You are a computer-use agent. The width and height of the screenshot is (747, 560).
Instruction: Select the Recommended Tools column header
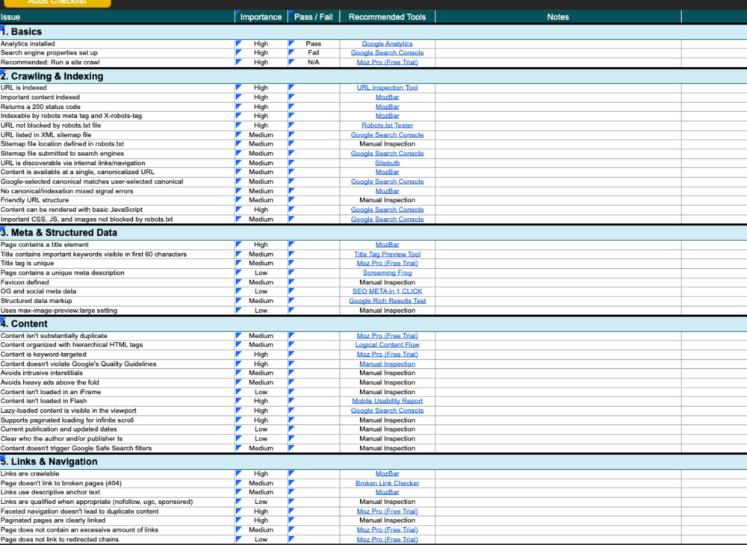387,17
